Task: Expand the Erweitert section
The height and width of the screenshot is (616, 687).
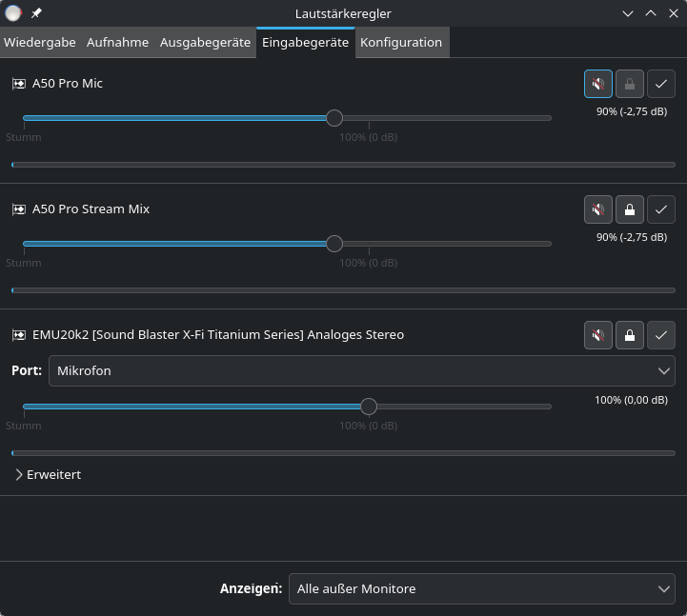Action: coord(49,474)
